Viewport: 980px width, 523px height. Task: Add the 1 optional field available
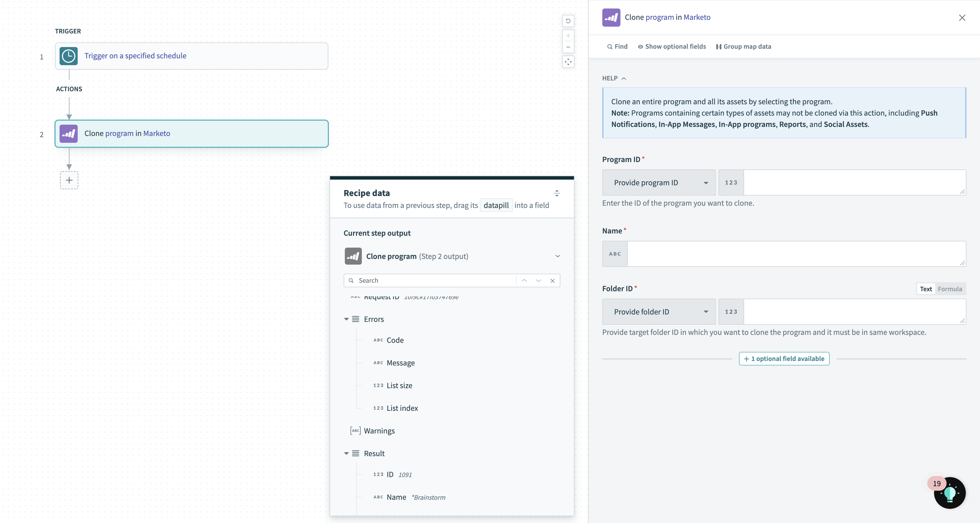click(x=784, y=359)
